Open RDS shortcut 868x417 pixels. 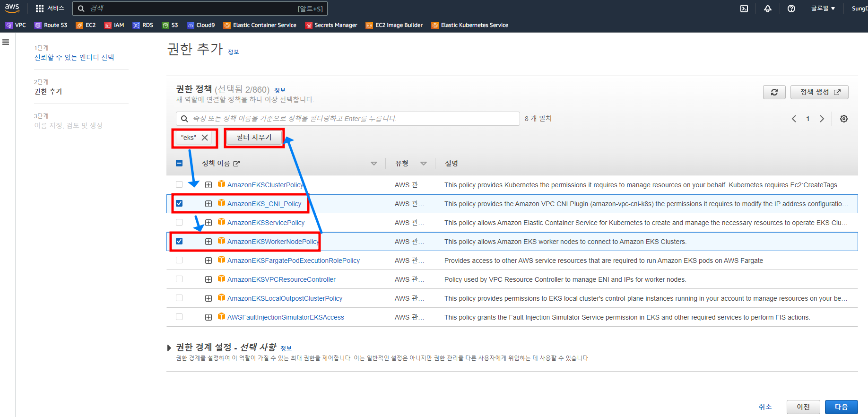[x=143, y=25]
